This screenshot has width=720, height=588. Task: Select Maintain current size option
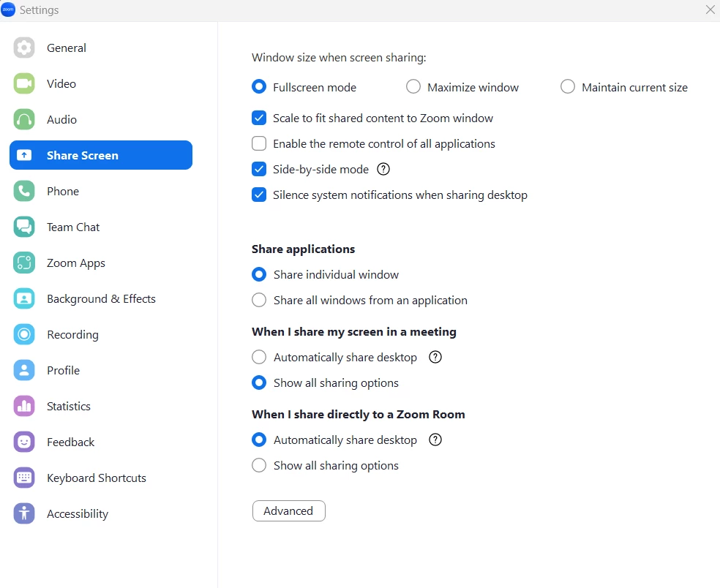[x=568, y=87]
